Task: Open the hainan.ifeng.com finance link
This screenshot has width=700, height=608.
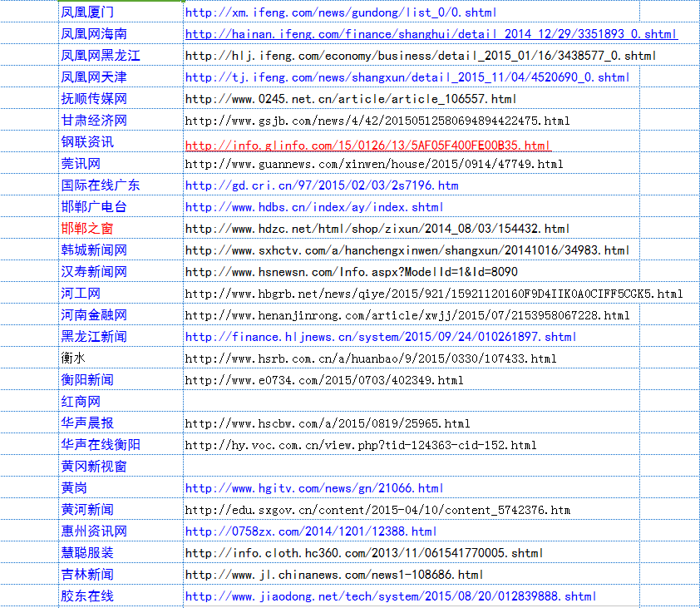Action: tap(431, 34)
